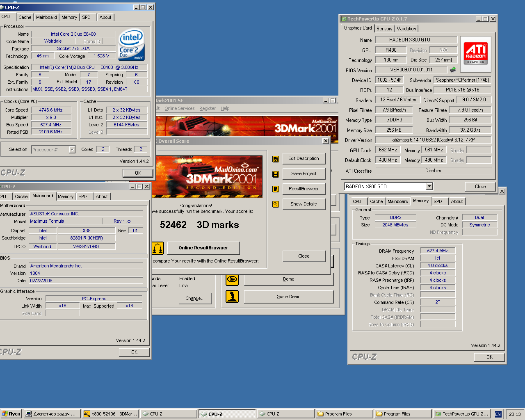Click the Demo button in 3DMark
The width and height of the screenshot is (525, 420).
tap(289, 279)
